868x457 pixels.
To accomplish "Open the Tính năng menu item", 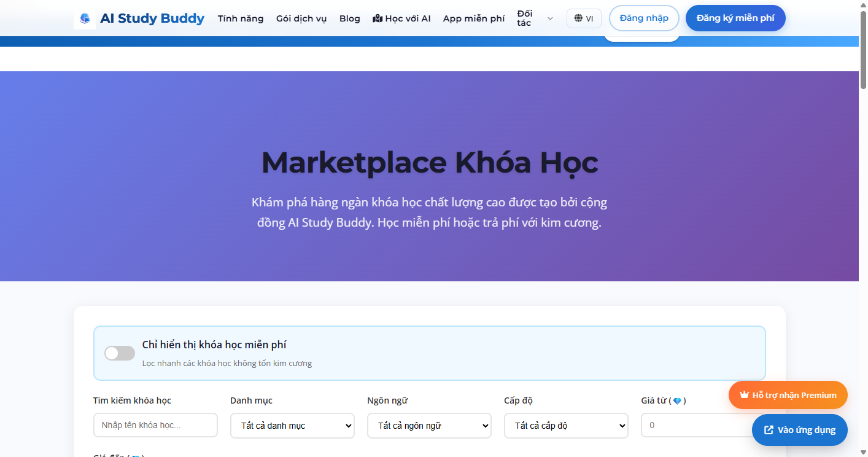I will (241, 18).
